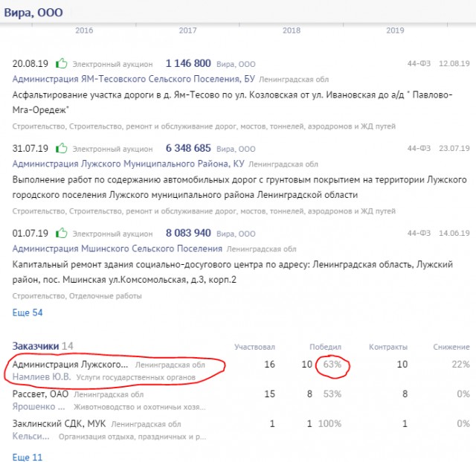The height and width of the screenshot is (462, 476).
Task: Open Намлиев Ю.В. person link
Action: [42, 377]
